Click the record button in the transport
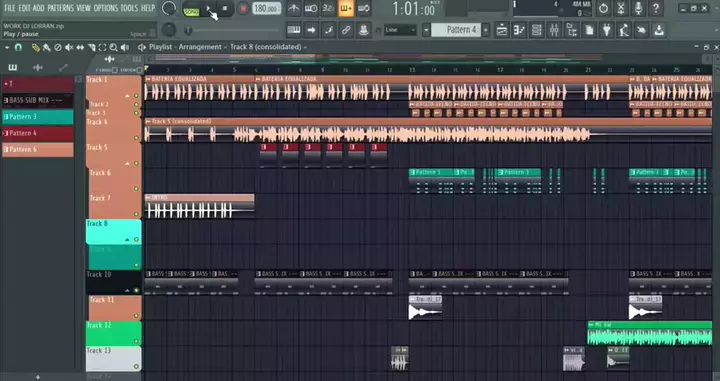 click(243, 9)
